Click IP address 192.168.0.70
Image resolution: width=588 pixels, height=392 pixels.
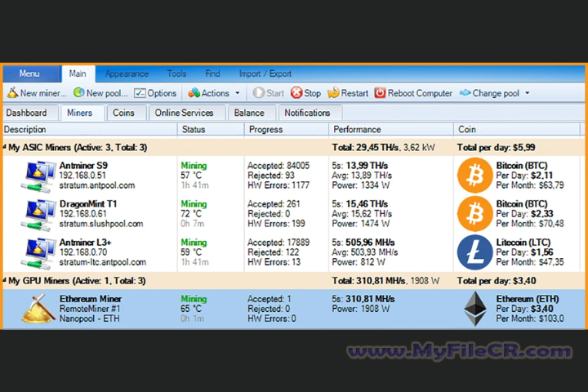pos(83,252)
